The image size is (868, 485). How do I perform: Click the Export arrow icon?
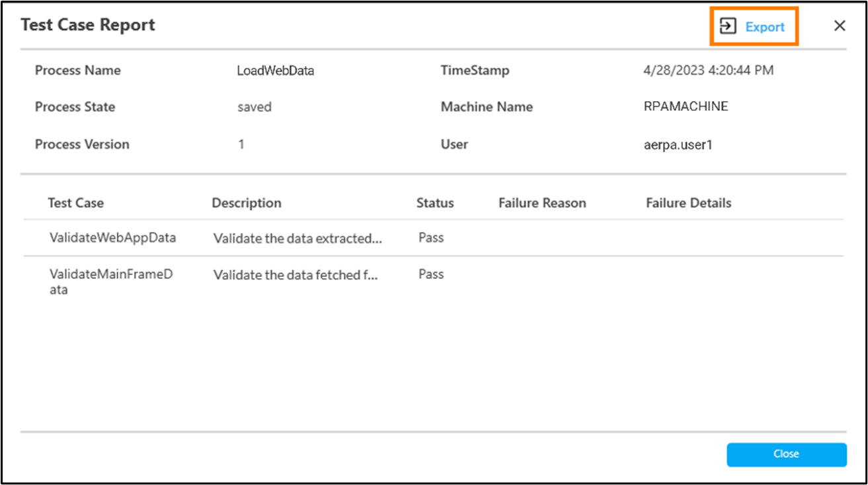[727, 26]
